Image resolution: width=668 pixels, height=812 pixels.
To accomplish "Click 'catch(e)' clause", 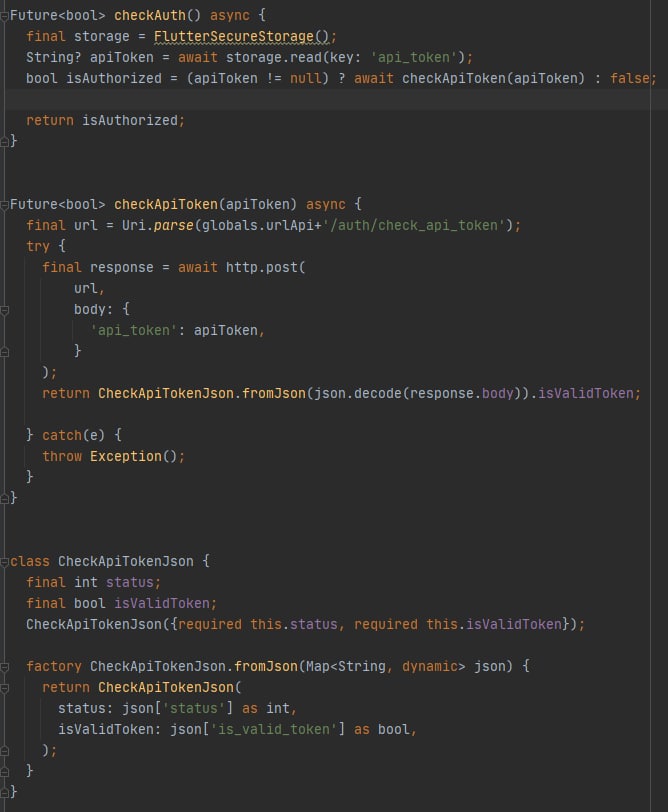I will [x=74, y=436].
